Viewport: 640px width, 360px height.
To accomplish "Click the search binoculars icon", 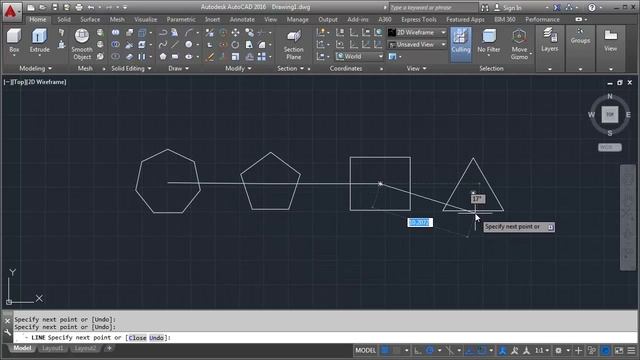I will coord(484,7).
